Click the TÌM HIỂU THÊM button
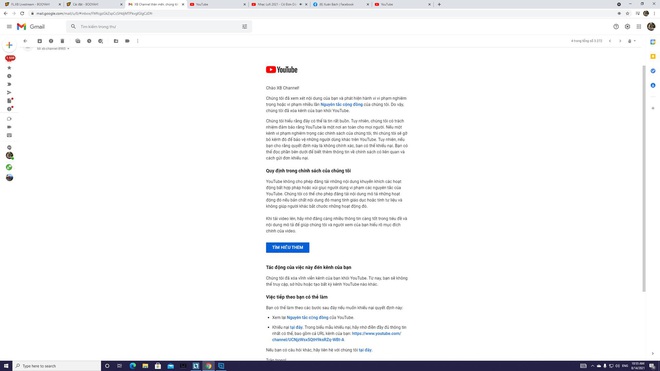 tap(287, 248)
